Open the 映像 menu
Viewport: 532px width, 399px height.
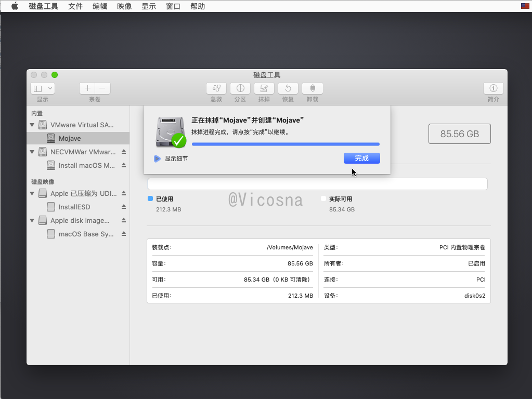click(124, 6)
